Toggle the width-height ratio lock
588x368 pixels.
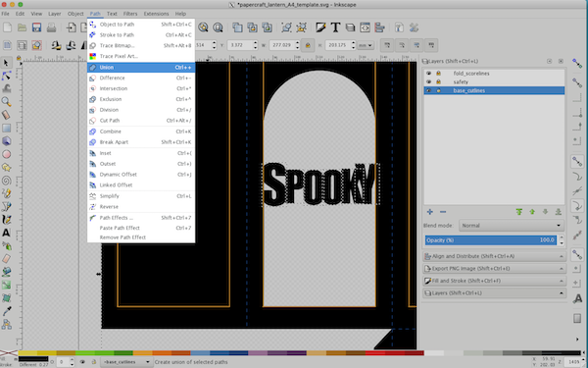point(308,45)
